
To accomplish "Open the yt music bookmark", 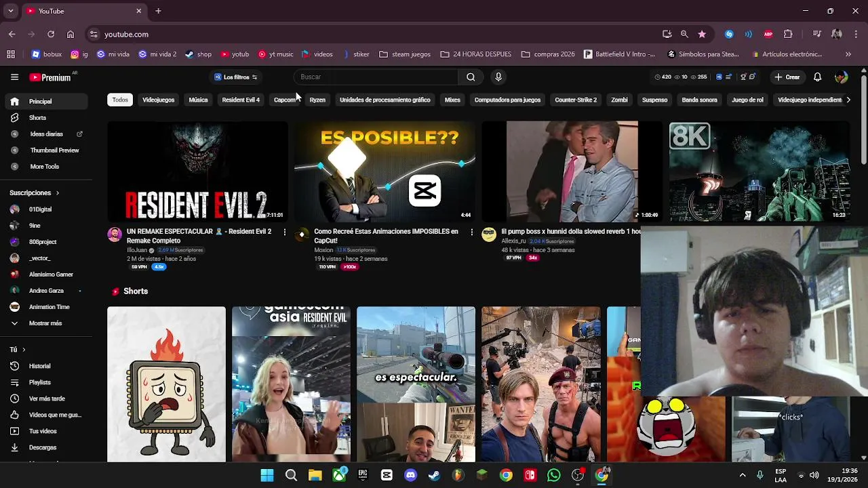I will coord(275,54).
